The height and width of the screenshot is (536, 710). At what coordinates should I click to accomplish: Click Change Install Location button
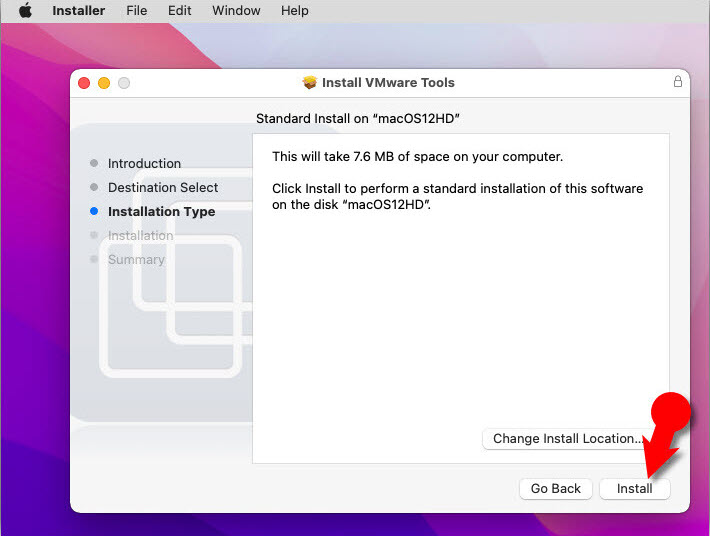tap(567, 439)
